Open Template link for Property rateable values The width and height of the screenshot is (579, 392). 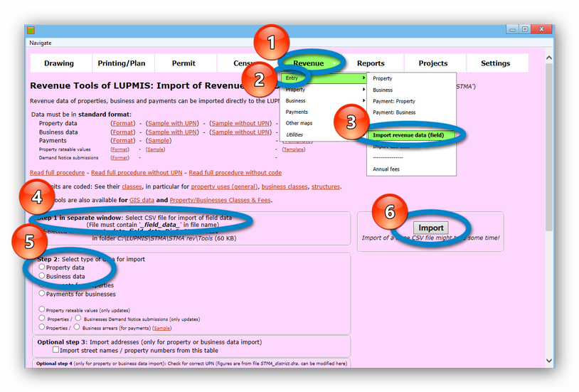[294, 149]
